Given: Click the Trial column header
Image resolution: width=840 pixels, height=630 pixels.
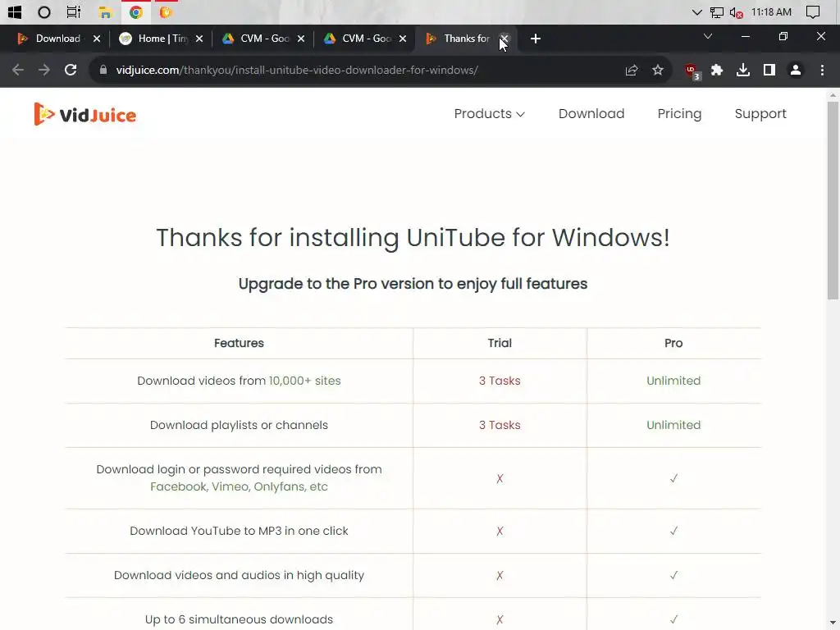Looking at the screenshot, I should 500,344.
